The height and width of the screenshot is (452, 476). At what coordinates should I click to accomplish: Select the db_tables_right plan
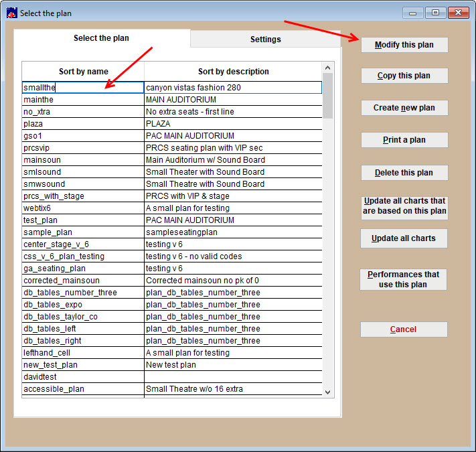pyautogui.click(x=83, y=341)
